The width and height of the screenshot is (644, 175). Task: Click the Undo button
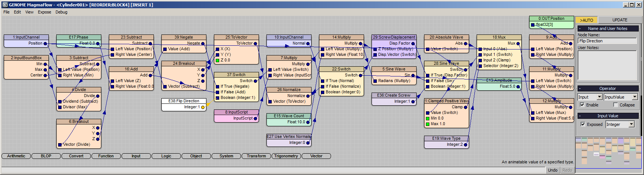point(552,170)
